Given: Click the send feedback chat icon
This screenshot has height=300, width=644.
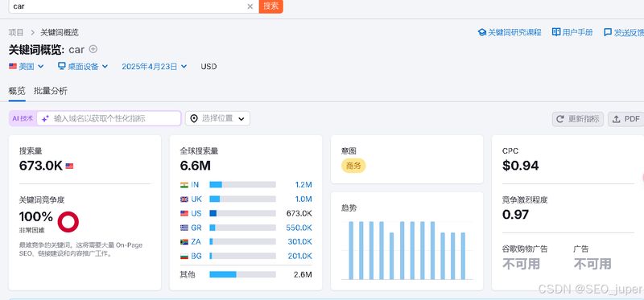Looking at the screenshot, I should (x=608, y=32).
